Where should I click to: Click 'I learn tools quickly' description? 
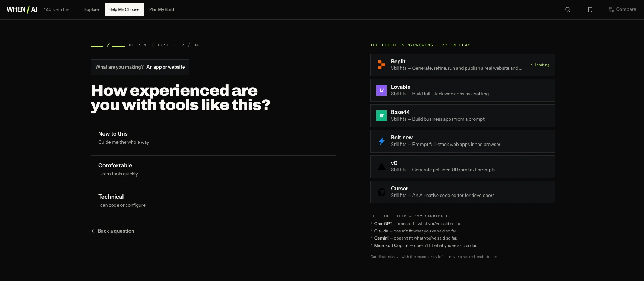(x=118, y=174)
